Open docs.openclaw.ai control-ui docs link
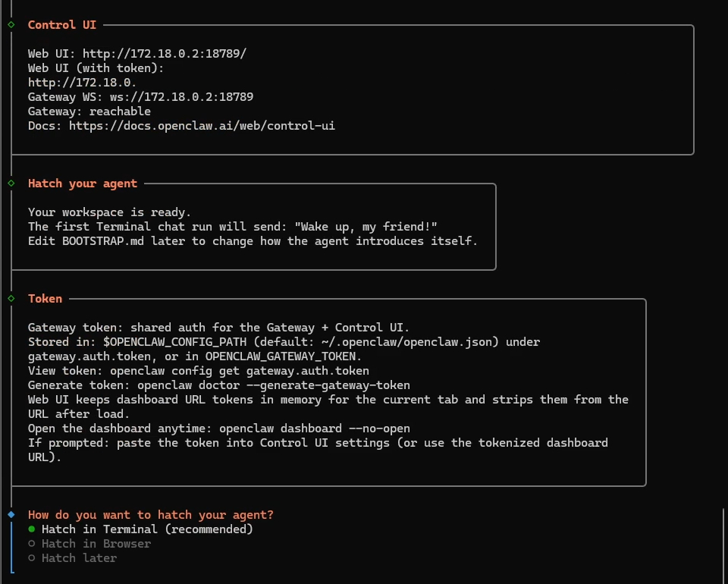 click(202, 126)
